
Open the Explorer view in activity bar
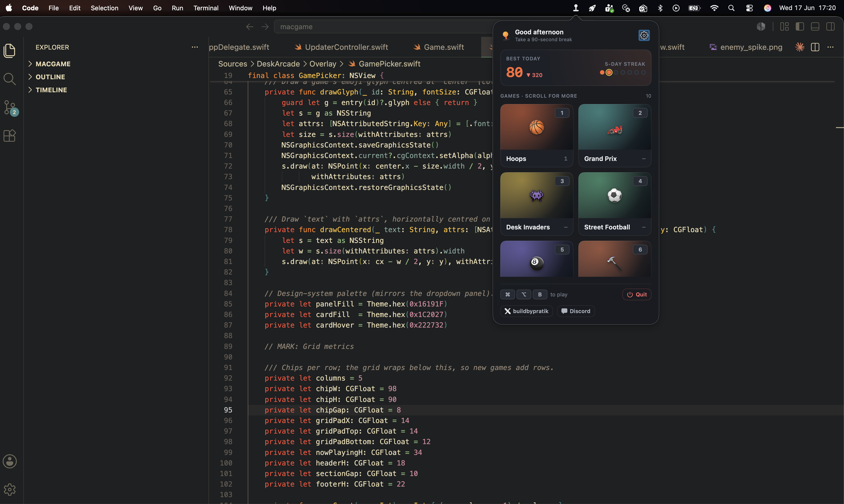click(10, 51)
